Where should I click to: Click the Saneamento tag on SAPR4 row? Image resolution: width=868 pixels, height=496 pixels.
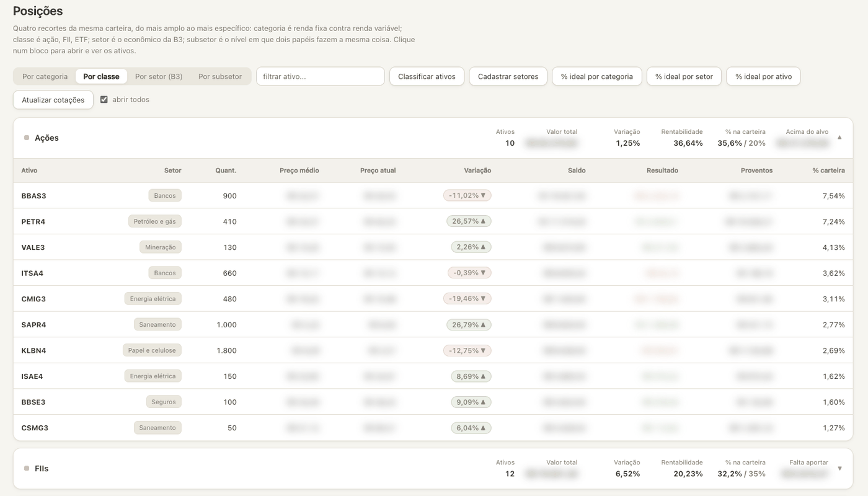[x=157, y=324]
